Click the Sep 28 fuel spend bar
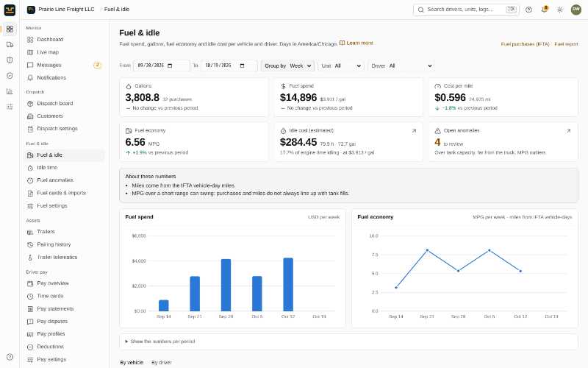 226,285
